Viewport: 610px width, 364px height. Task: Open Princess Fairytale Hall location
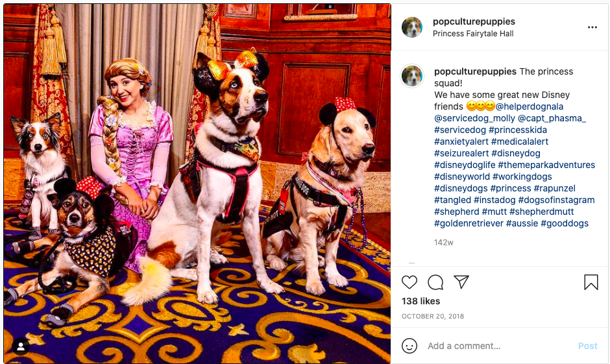pyautogui.click(x=473, y=34)
